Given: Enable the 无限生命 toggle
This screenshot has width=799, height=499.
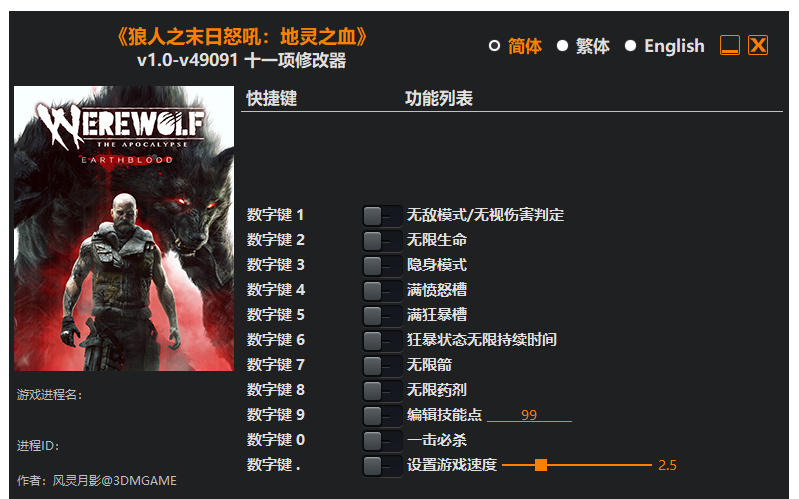Looking at the screenshot, I should [382, 241].
